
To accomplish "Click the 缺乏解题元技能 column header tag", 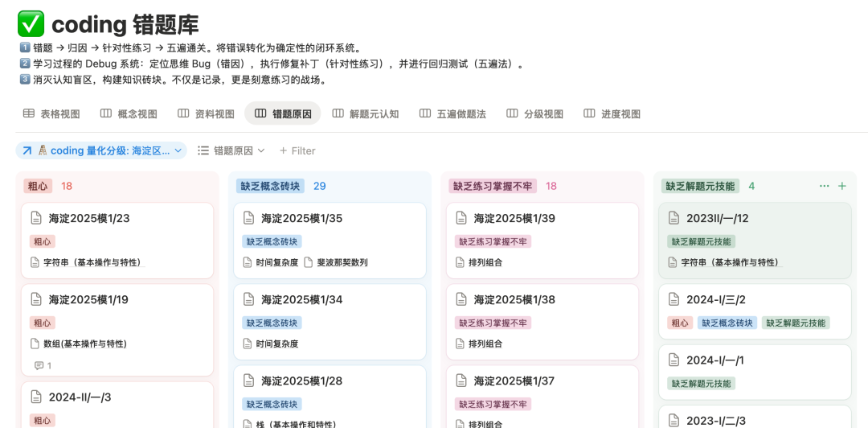I will (x=700, y=186).
